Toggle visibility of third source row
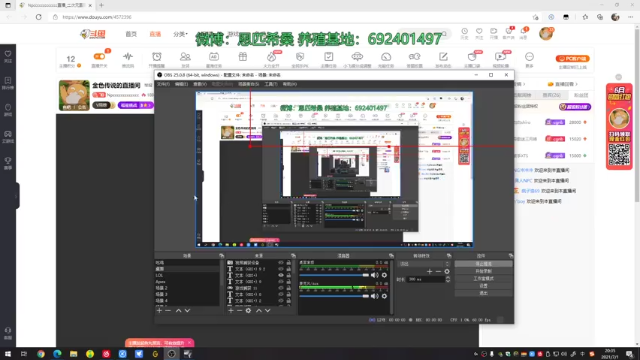Screen dimensions: 640x360 tap(281, 275)
